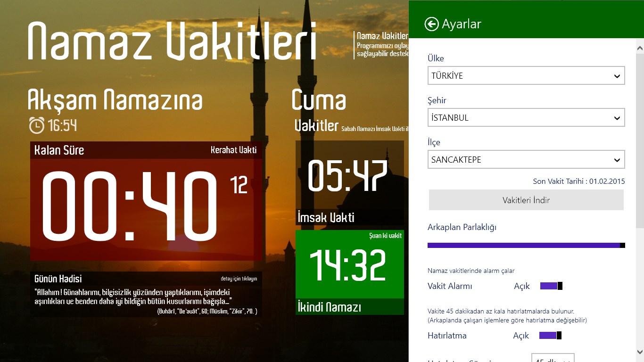The image size is (644, 362).
Task: Open the reminder duration dropdown showing 45 dk
Action: tap(553, 359)
